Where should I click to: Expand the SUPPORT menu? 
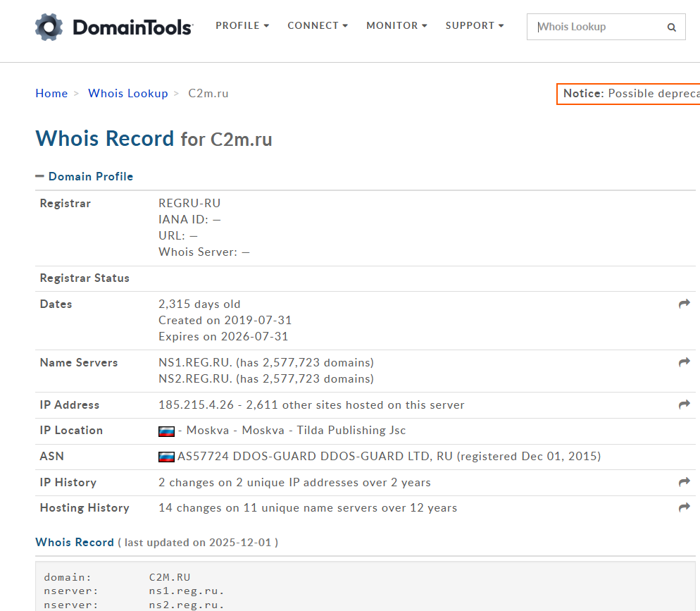click(475, 25)
